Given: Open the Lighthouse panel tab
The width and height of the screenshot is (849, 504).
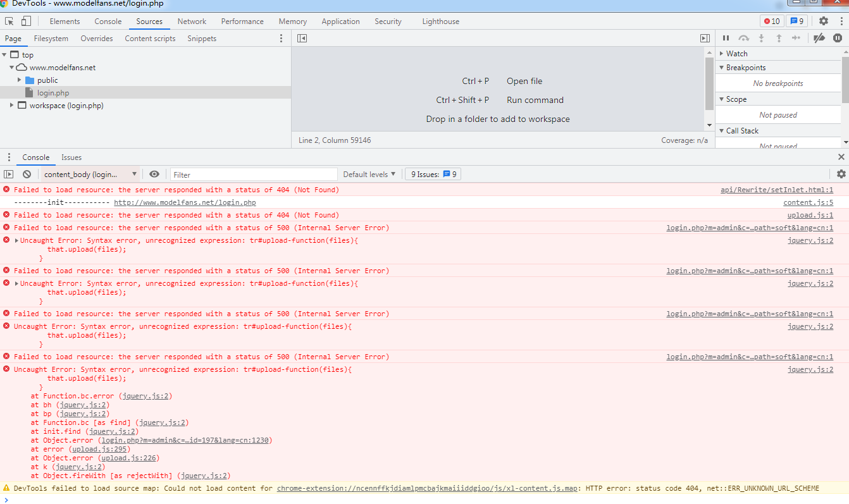Looking at the screenshot, I should (441, 21).
